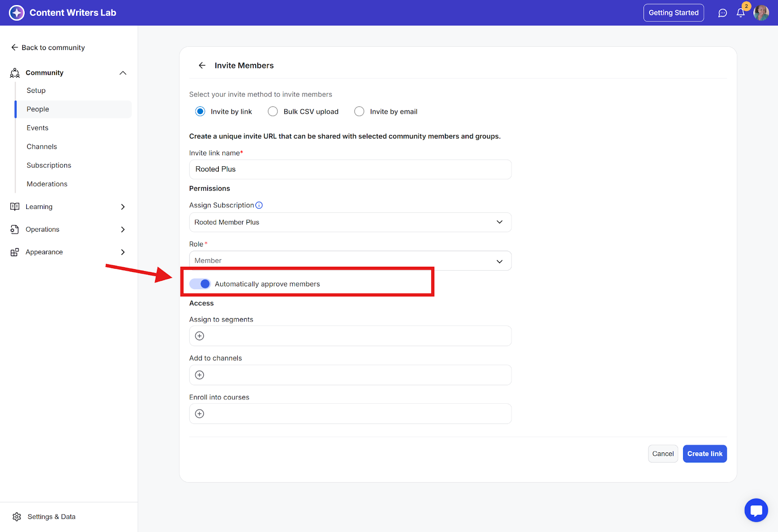Image resolution: width=778 pixels, height=532 pixels.
Task: Open the notifications bell
Action: pyautogui.click(x=741, y=13)
